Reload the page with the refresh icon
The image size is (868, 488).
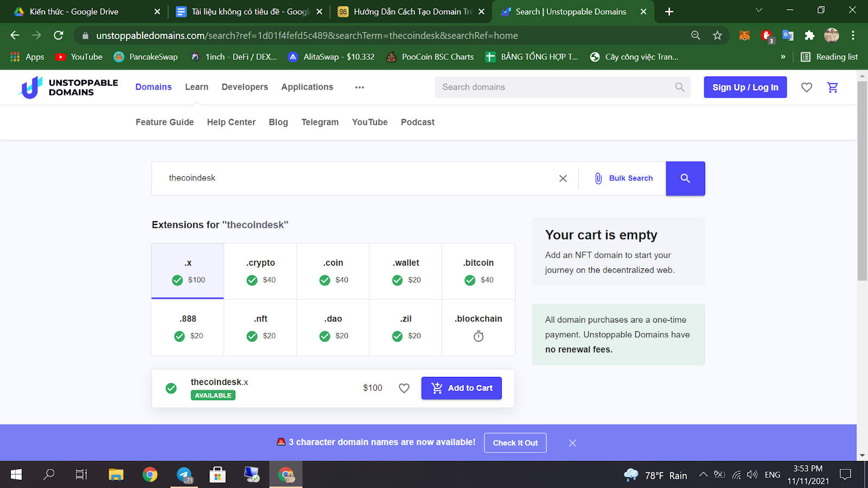(59, 35)
